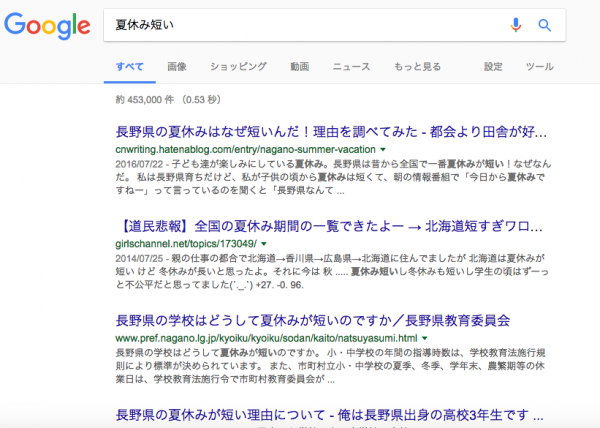Viewport: 600px width, 428px height.
Task: Click the Google logo
Action: click(47, 26)
